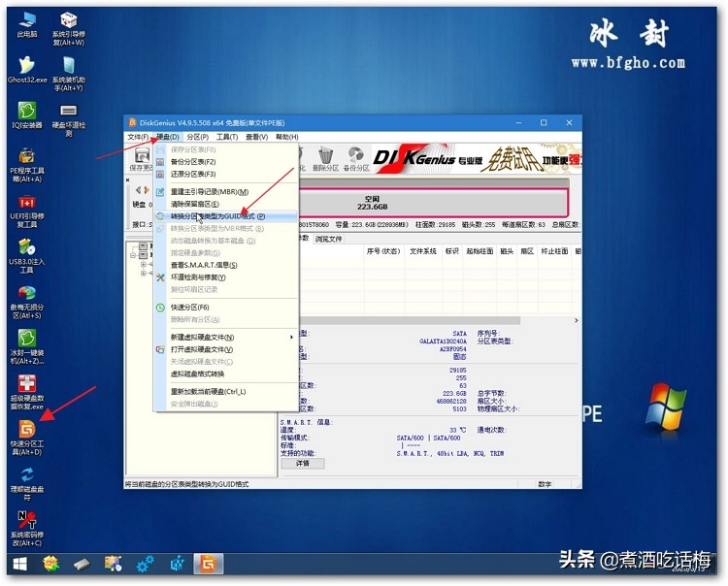Viewport: 728px width, 586px height.
Task: Choose 虚拟磁盘格式转换 menu entry
Action: tap(226, 374)
